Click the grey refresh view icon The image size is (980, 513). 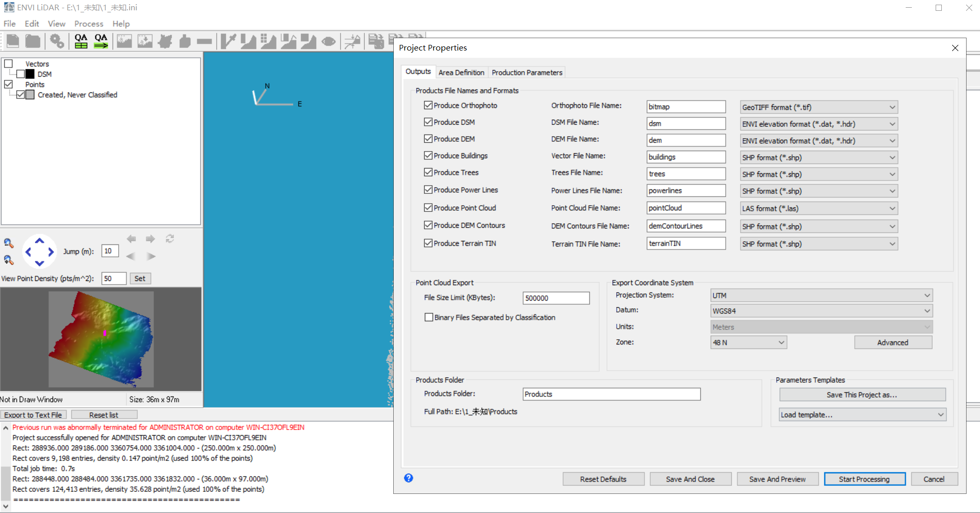click(170, 239)
